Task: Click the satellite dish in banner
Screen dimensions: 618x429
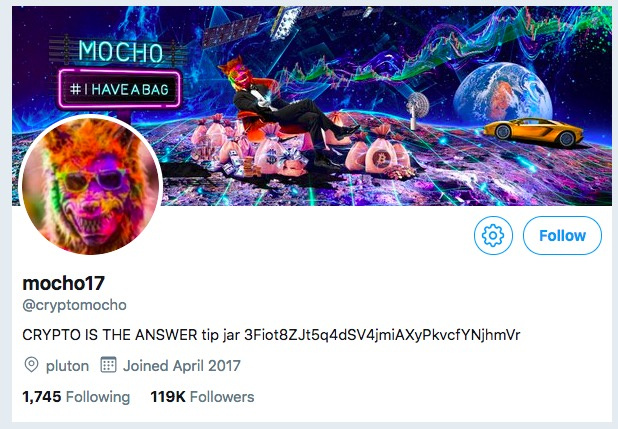Action: coord(417,110)
